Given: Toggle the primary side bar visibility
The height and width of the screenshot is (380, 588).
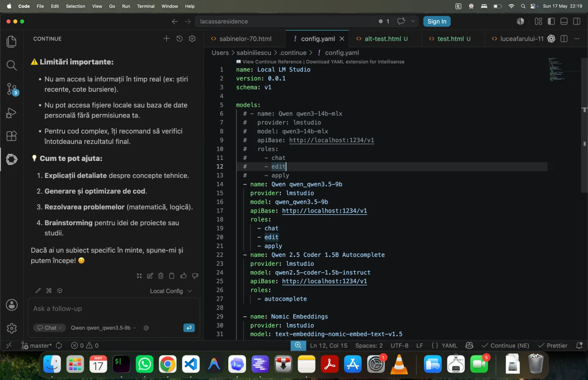Looking at the screenshot, I should pos(551,21).
